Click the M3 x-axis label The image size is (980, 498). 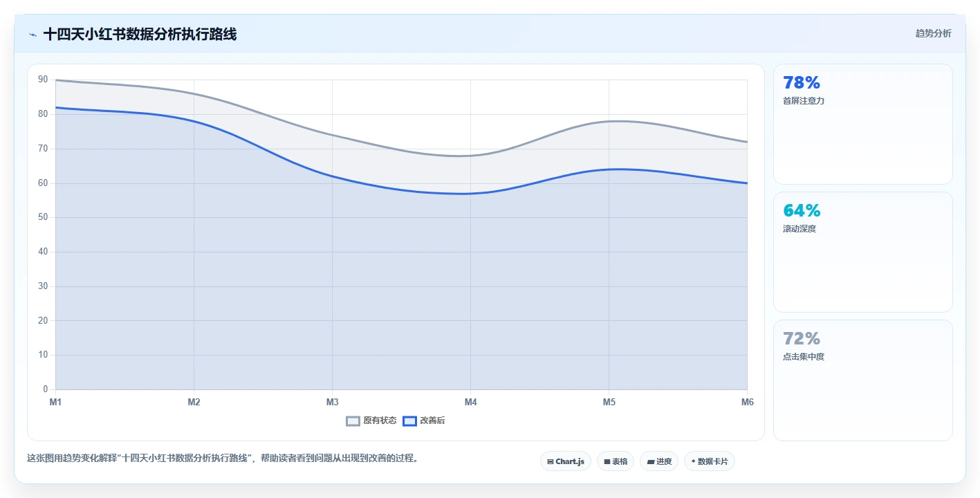tap(332, 402)
